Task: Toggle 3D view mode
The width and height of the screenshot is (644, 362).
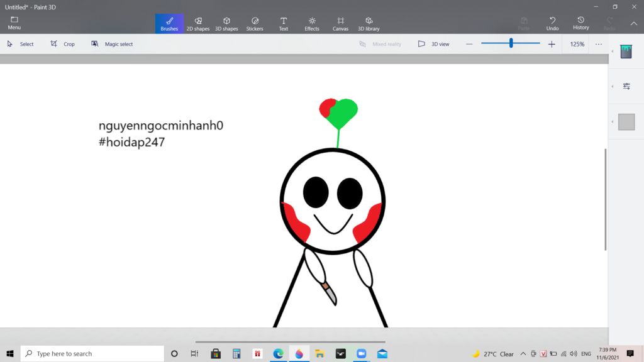Action: pyautogui.click(x=435, y=44)
